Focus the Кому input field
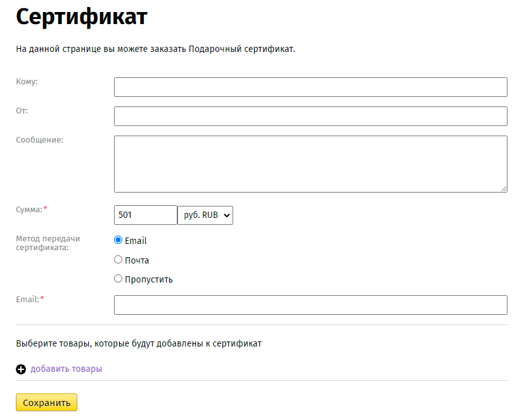 click(310, 87)
